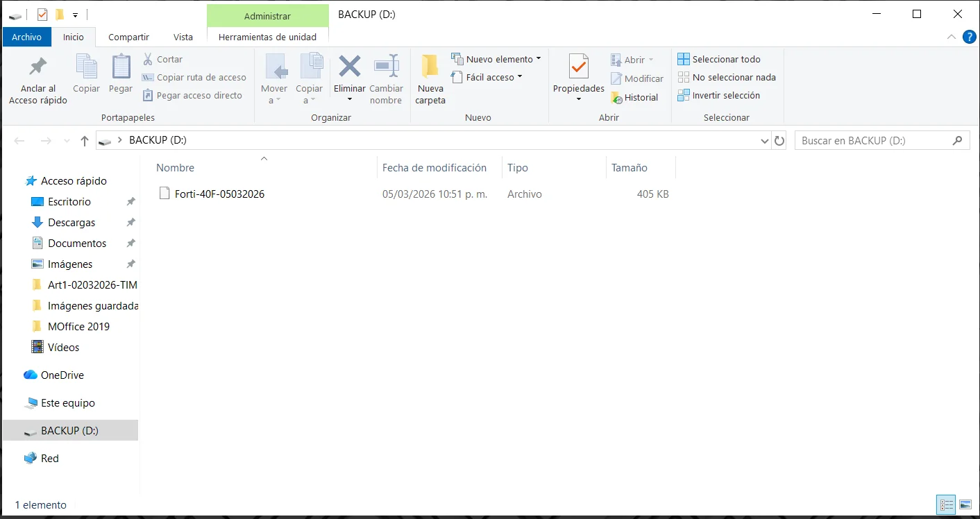The height and width of the screenshot is (519, 980).
Task: Switch to details view in status bar
Action: [x=946, y=505]
